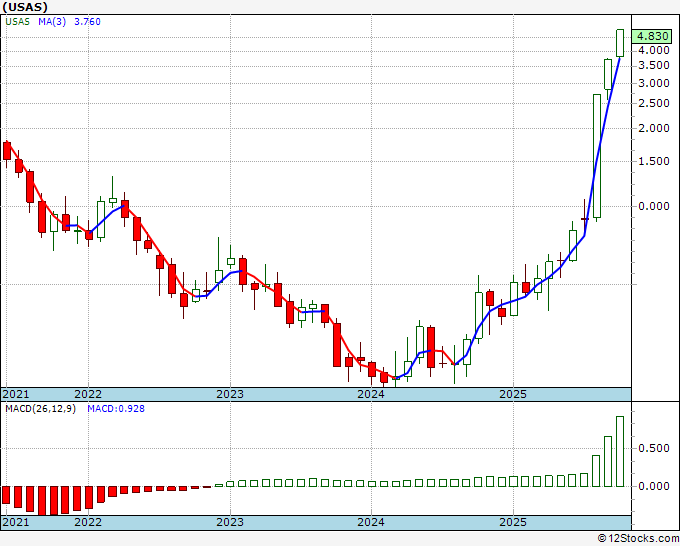
Task: Click the tallest green MACD histogram bar
Action: [620, 451]
